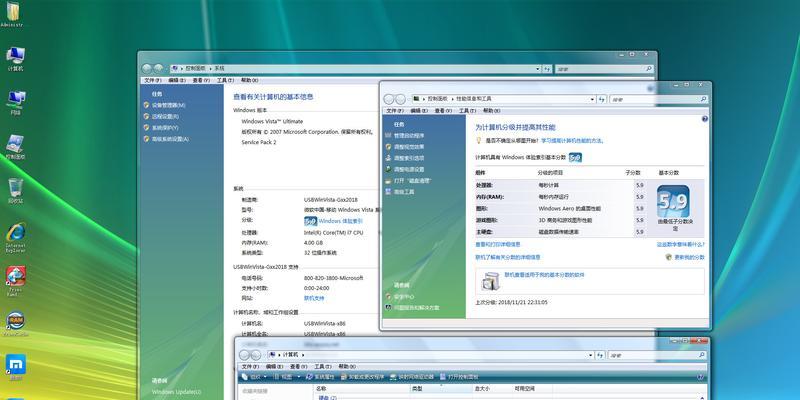800x400 pixels.
Task: Click the lightbulb tip icon in the Performance window
Action: pos(479,140)
